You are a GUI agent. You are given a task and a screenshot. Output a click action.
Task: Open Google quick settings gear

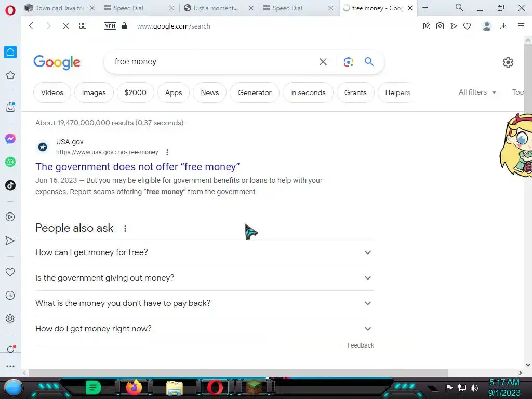tap(508, 62)
